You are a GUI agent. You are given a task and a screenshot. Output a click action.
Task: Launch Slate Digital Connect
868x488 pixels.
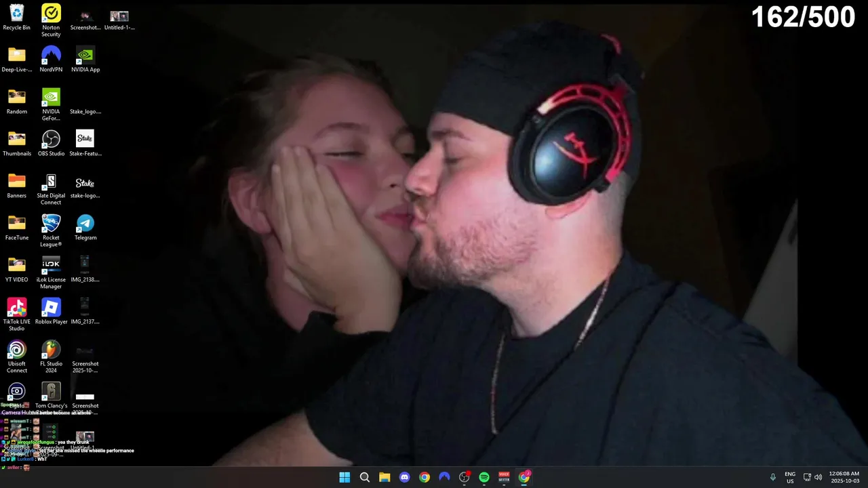coord(51,189)
